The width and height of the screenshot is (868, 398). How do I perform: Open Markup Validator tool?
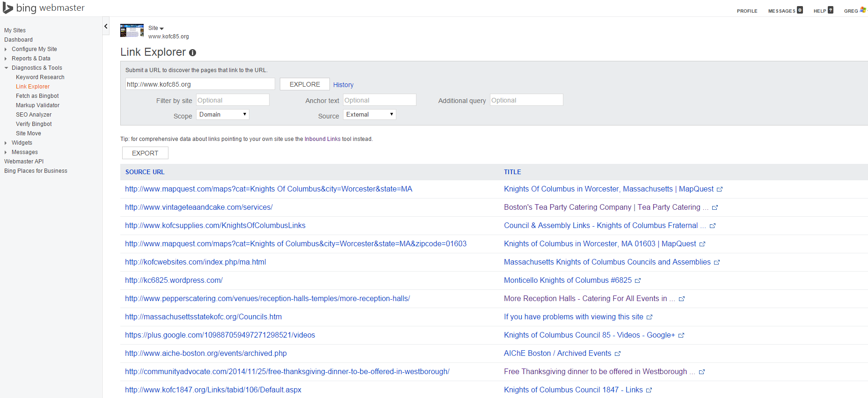click(x=38, y=105)
